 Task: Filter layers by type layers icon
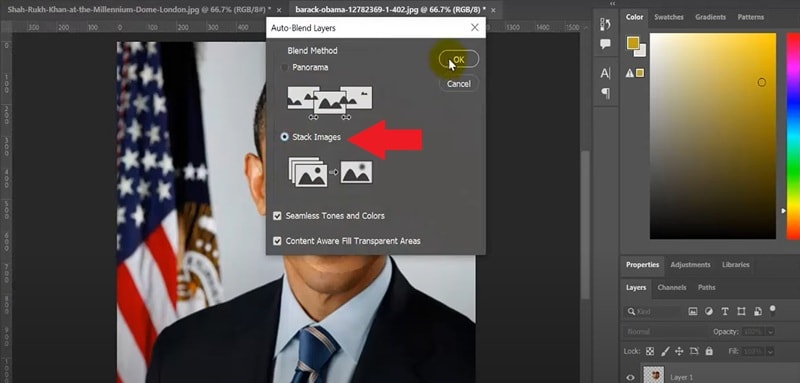pyautogui.click(x=725, y=311)
